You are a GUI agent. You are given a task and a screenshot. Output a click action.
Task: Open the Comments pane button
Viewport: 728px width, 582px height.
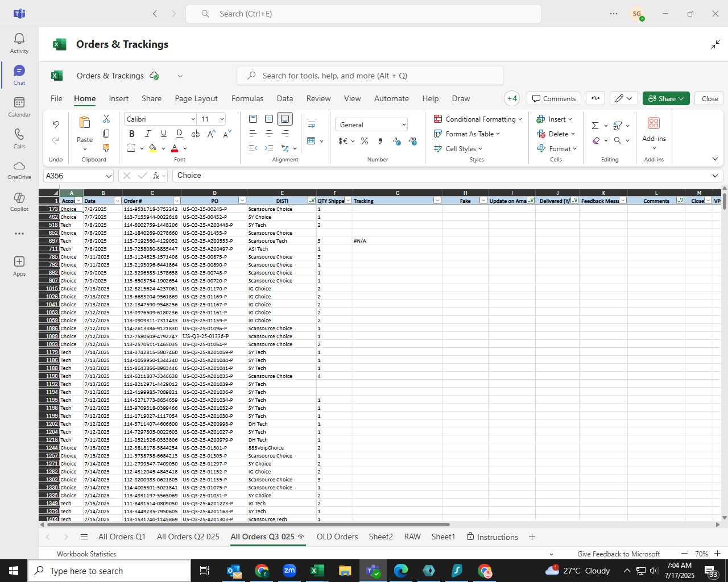[x=554, y=98]
